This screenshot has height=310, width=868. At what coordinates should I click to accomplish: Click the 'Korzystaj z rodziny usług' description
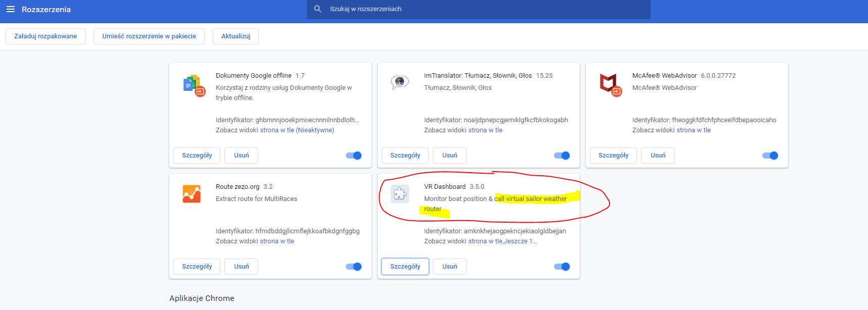click(284, 93)
